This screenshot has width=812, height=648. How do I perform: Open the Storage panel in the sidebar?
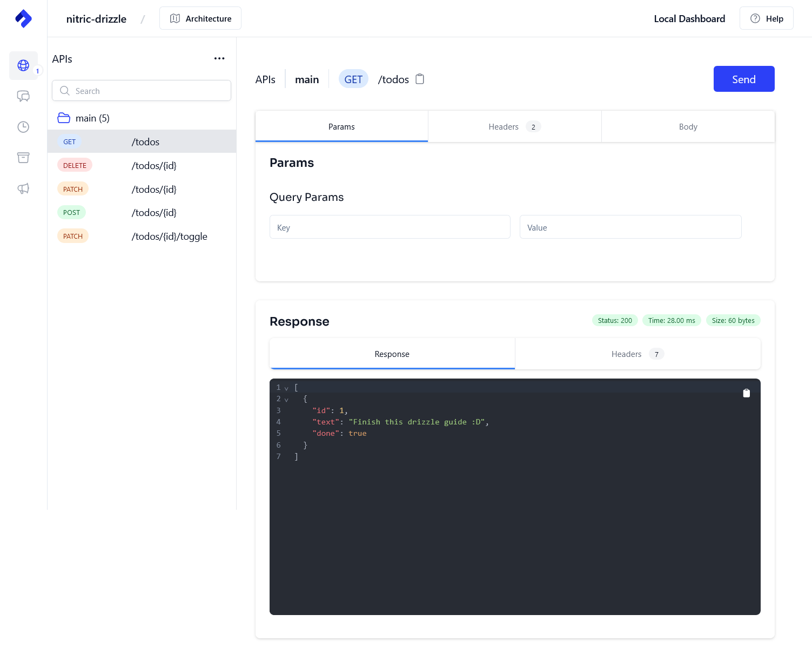coord(23,157)
